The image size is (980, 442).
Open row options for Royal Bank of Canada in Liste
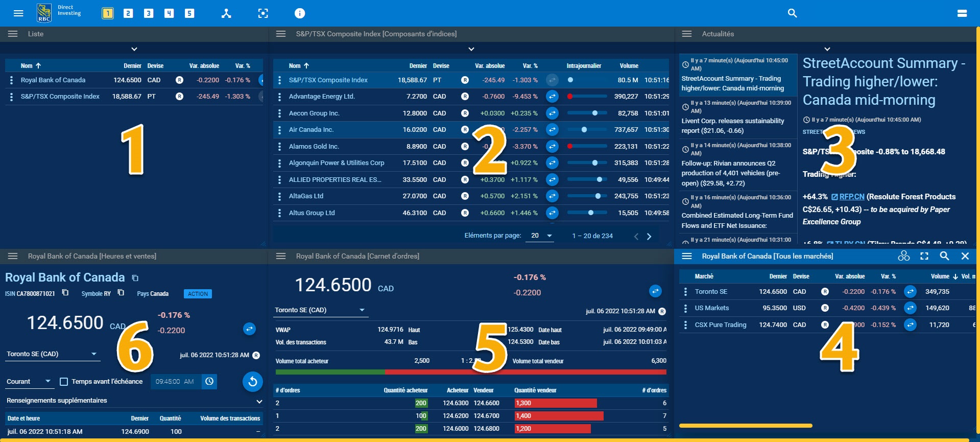[12, 80]
